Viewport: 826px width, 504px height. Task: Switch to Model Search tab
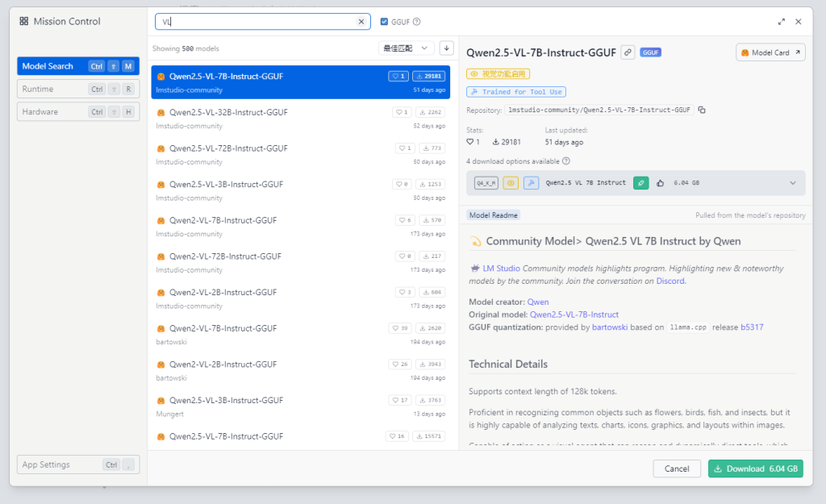(x=78, y=66)
